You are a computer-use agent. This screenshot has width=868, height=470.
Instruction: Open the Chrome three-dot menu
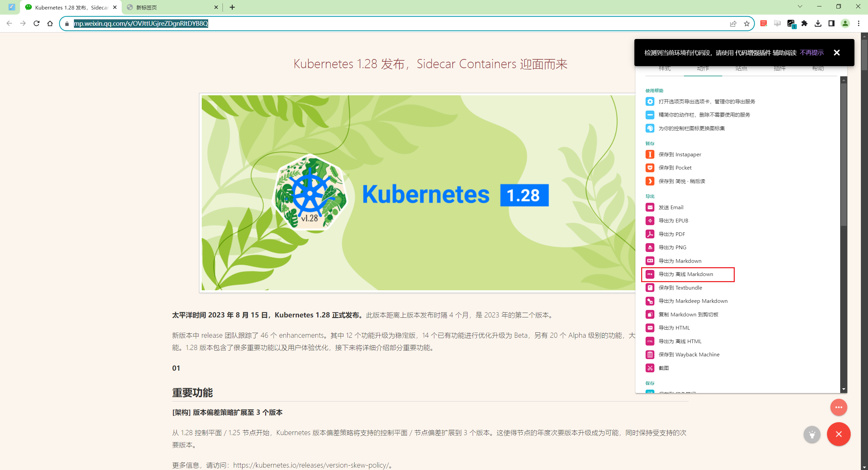859,23
